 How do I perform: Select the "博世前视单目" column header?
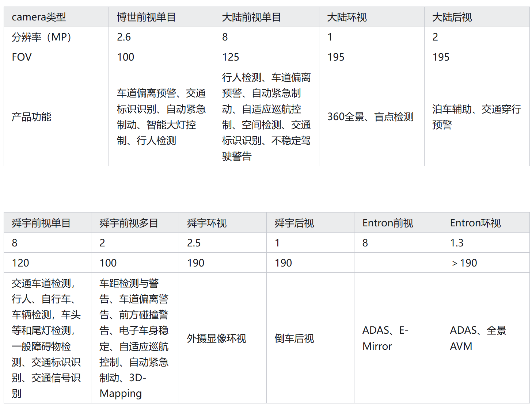tap(161, 17)
